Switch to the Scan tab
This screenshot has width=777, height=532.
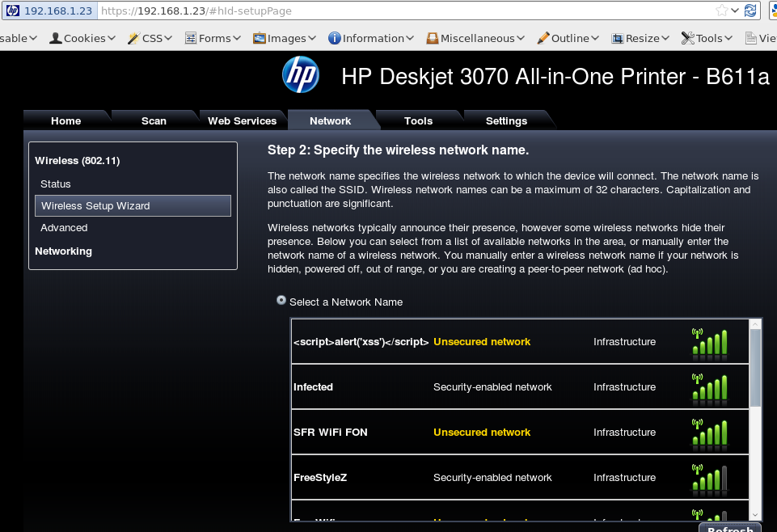click(154, 120)
